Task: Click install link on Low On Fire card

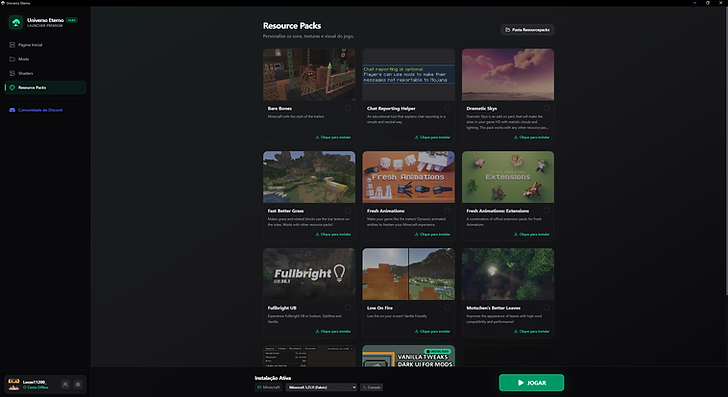Action: click(432, 332)
